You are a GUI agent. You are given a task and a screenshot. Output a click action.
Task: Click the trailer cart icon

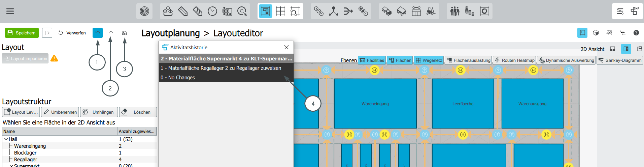pos(402,11)
